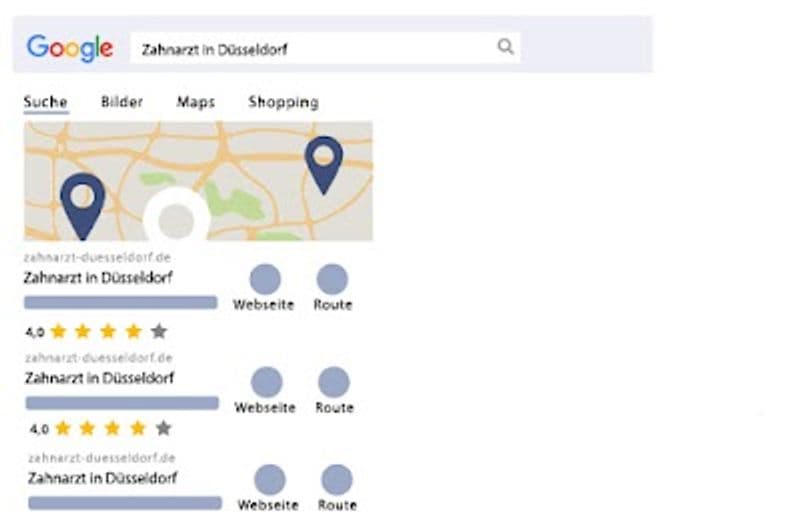This screenshot has height=528, width=800.
Task: Click the Google logo
Action: [70, 48]
